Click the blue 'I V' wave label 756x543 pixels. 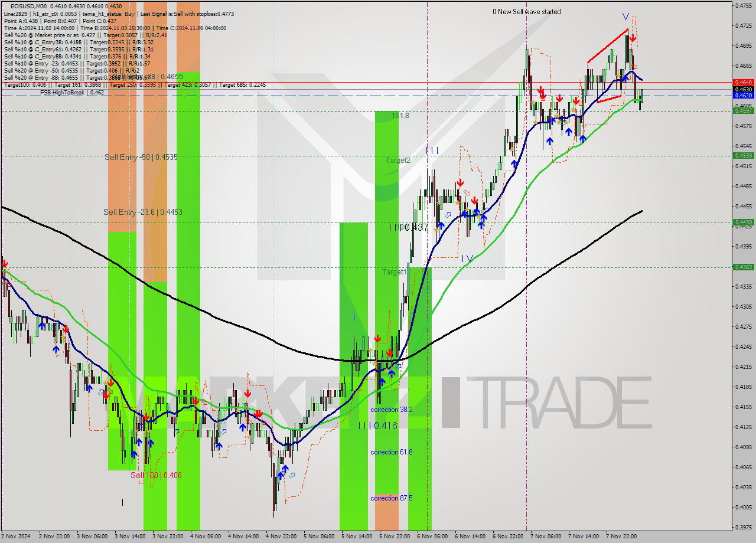(467, 259)
